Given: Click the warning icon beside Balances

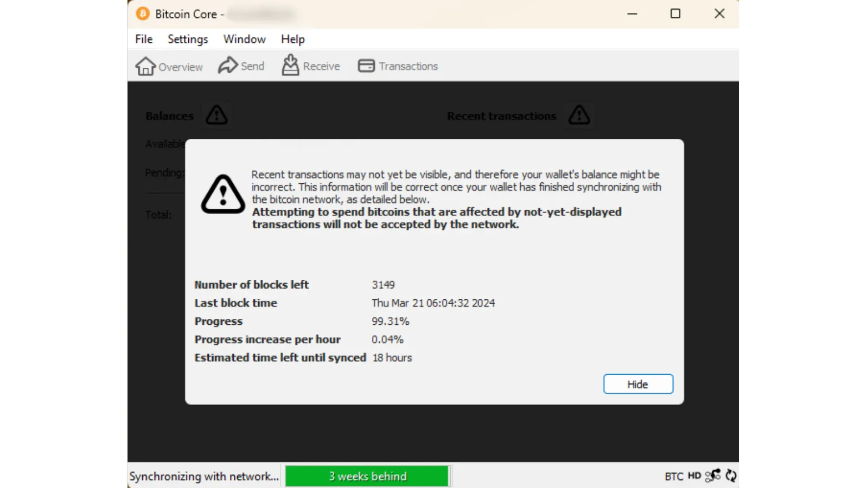Looking at the screenshot, I should (216, 115).
